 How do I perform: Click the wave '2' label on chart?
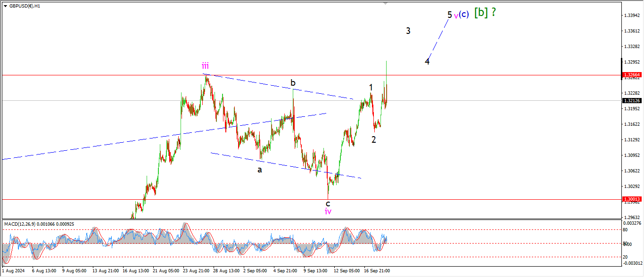(x=373, y=139)
